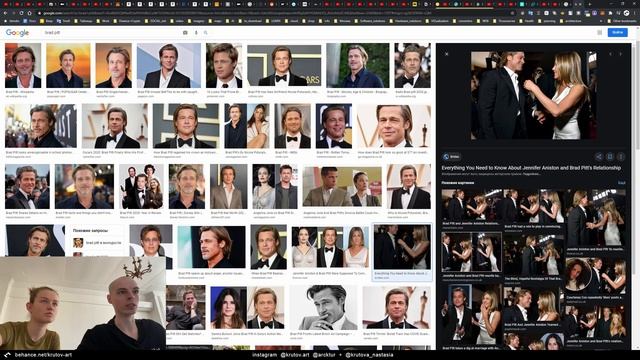
Task: Open the Other bookmarks folder
Action: (x=622, y=21)
